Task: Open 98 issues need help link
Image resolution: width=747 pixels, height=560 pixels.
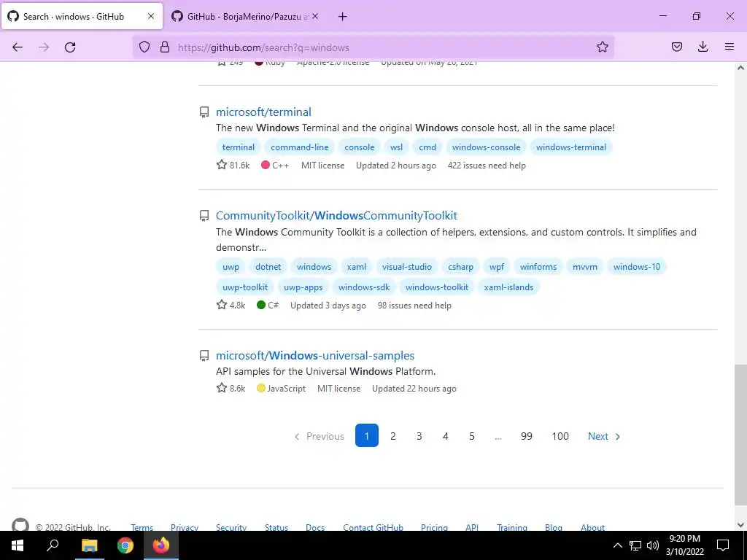Action: 414,306
